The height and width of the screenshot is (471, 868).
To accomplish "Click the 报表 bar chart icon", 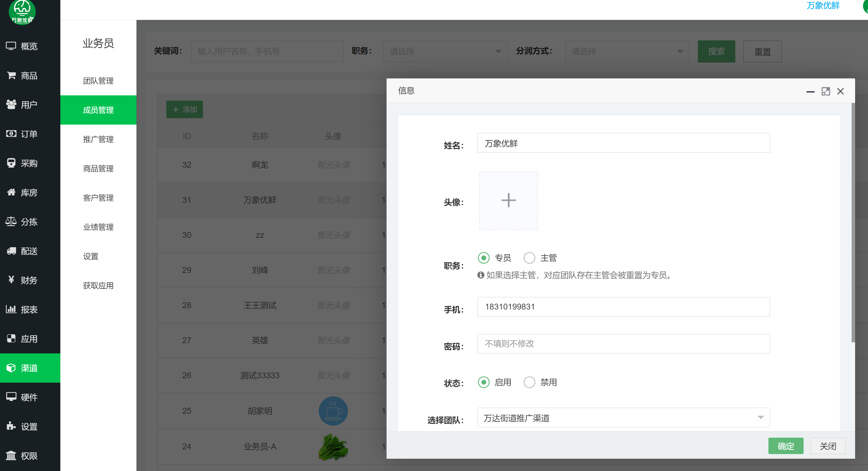I will click(x=11, y=309).
